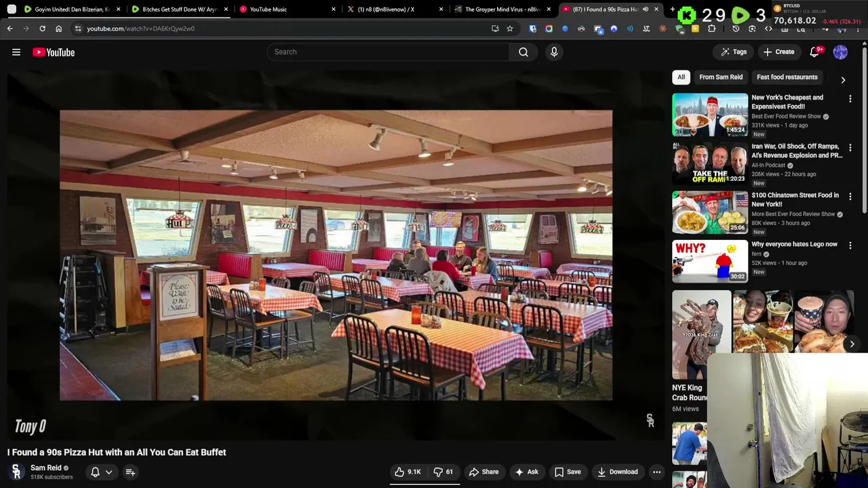Click the Sam Reid watermark on video
Screen dimensions: 868x488
(650, 421)
